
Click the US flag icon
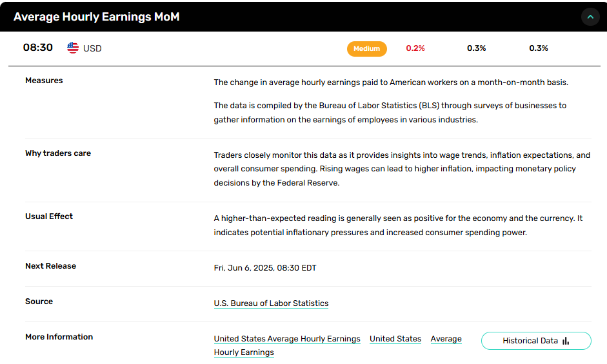[x=73, y=48]
